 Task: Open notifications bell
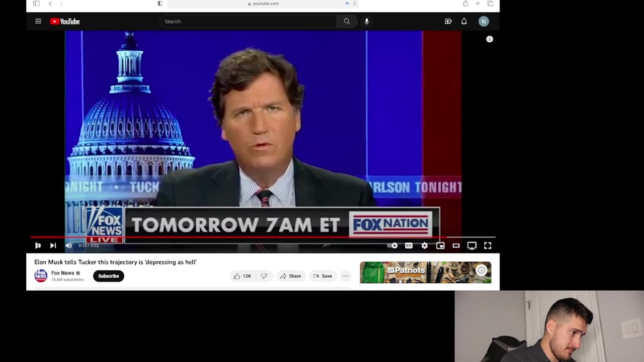coord(464,21)
